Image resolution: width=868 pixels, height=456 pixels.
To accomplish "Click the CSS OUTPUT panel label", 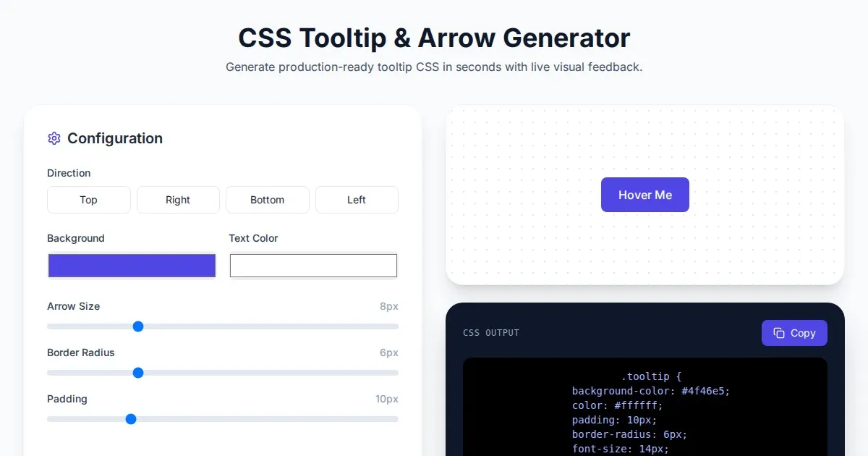I will pyautogui.click(x=491, y=333).
